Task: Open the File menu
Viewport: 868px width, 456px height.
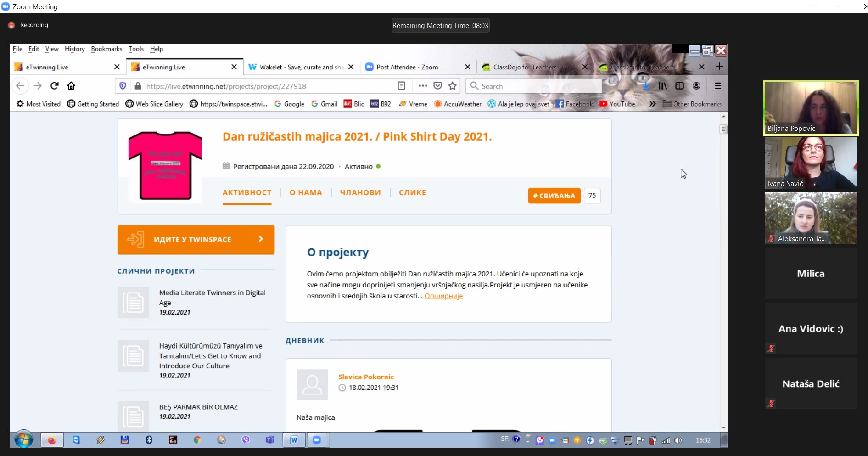Action: (x=17, y=49)
